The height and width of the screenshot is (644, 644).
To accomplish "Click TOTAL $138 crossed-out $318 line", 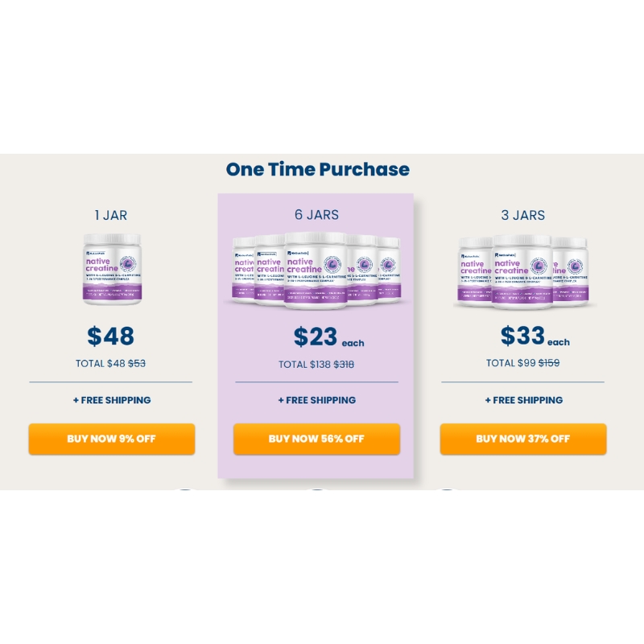I will [x=316, y=365].
